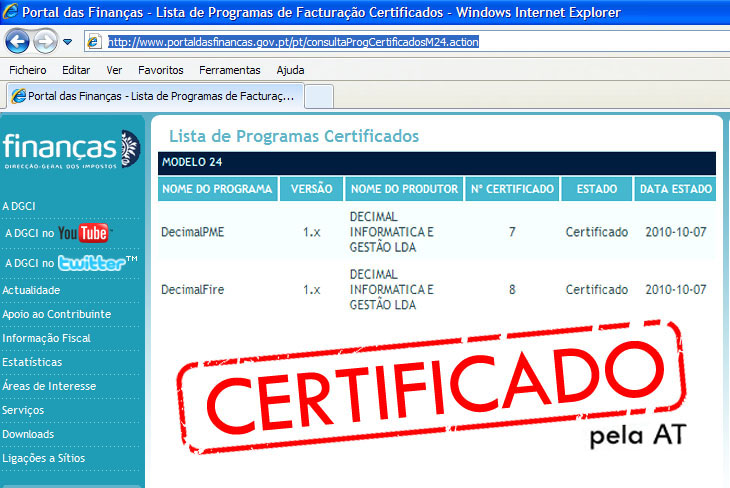This screenshot has height=488, width=730.
Task: Open the DGCI Twitter logo link
Action: (97, 263)
